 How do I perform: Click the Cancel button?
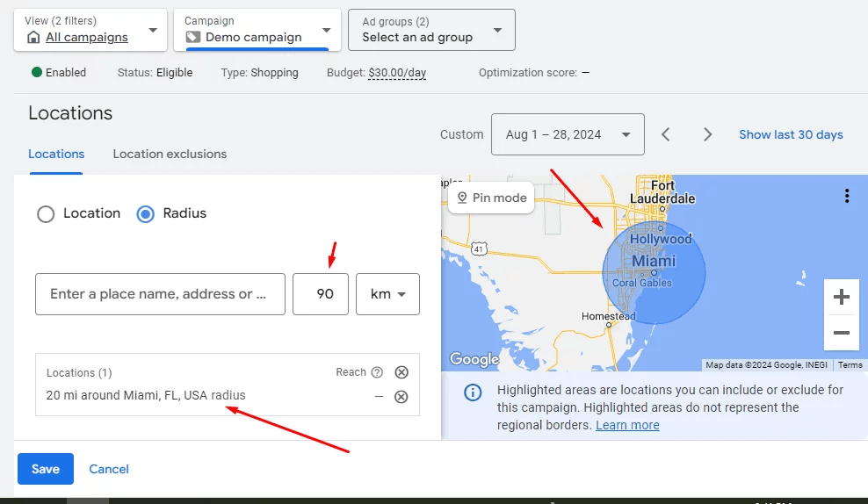[x=109, y=469]
